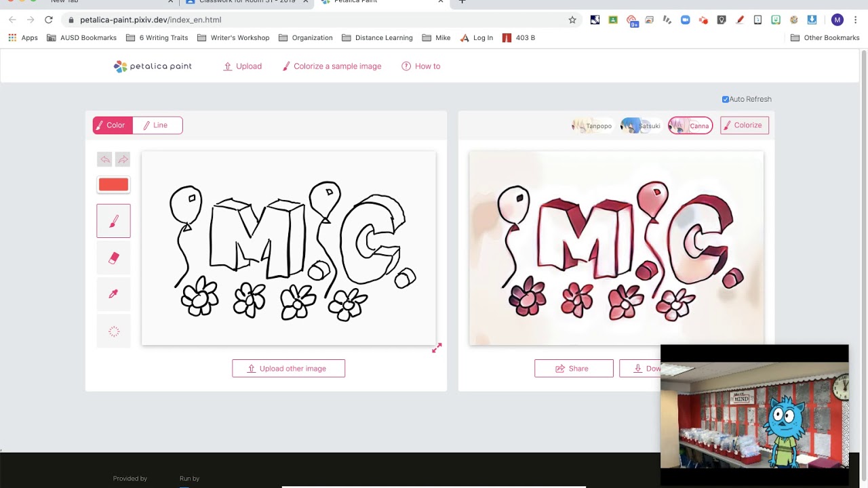Go back to the previous page
The height and width of the screenshot is (488, 868).
(12, 20)
